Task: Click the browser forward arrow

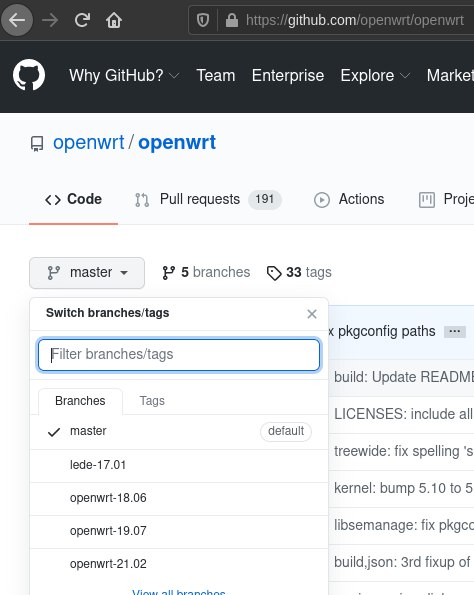Action: 50,20
